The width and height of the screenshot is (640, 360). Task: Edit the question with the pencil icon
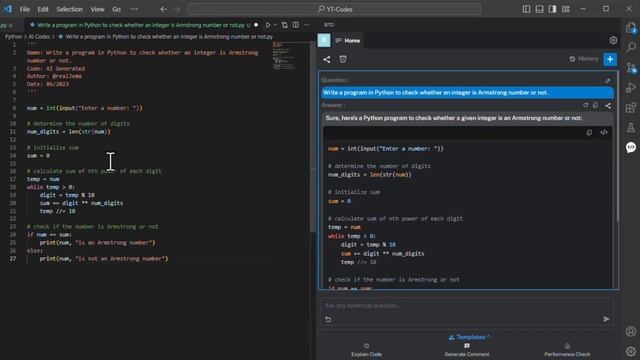point(608,80)
